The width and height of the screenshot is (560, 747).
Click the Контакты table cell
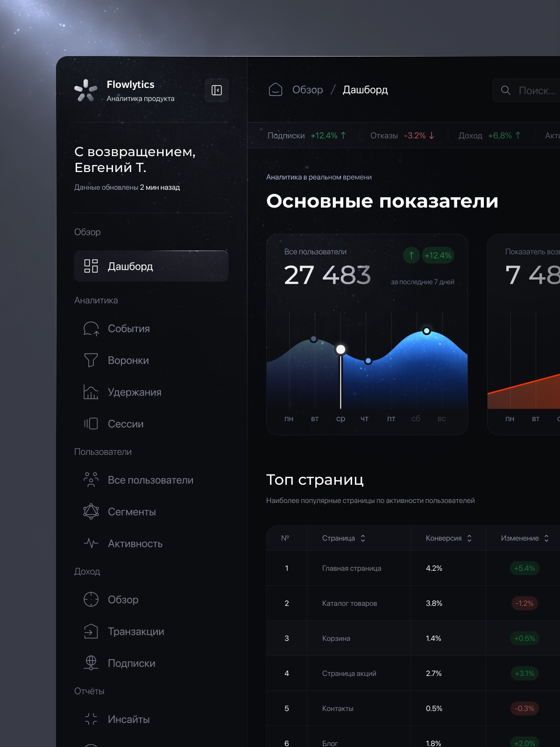[x=359, y=709]
